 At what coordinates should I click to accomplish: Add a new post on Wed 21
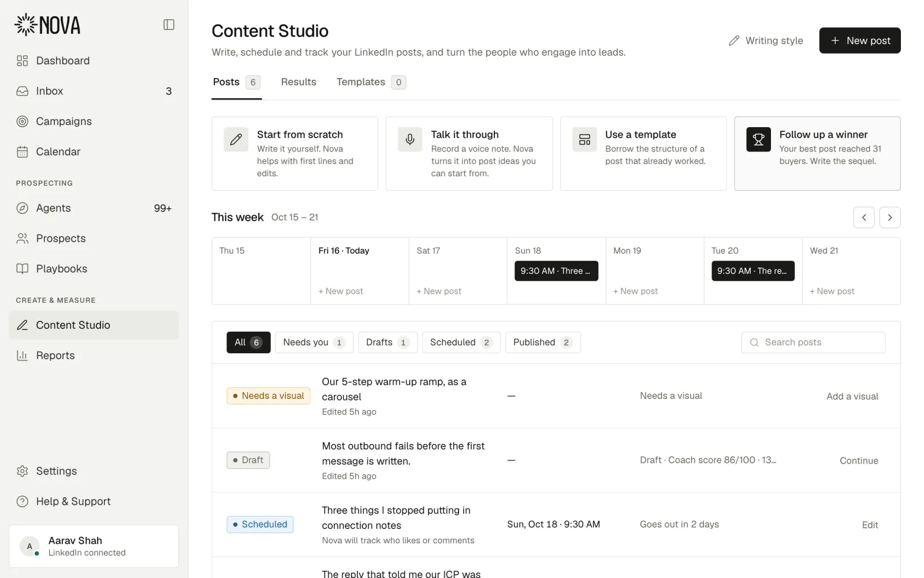click(832, 291)
